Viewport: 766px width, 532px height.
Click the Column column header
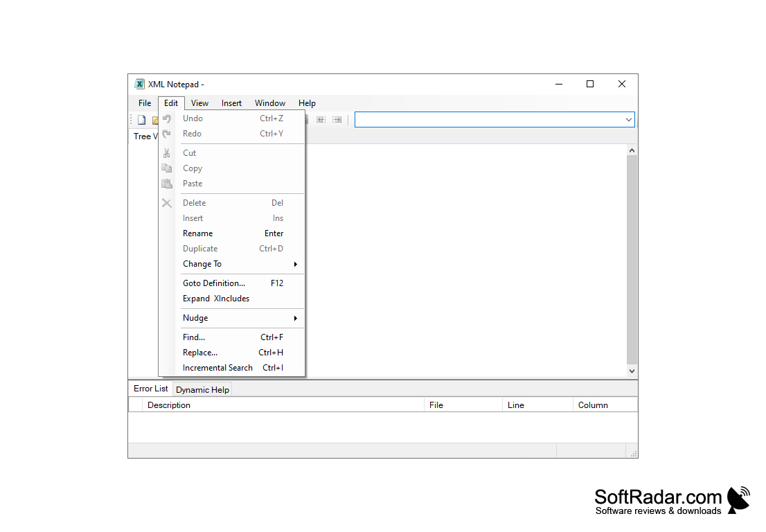[605, 405]
